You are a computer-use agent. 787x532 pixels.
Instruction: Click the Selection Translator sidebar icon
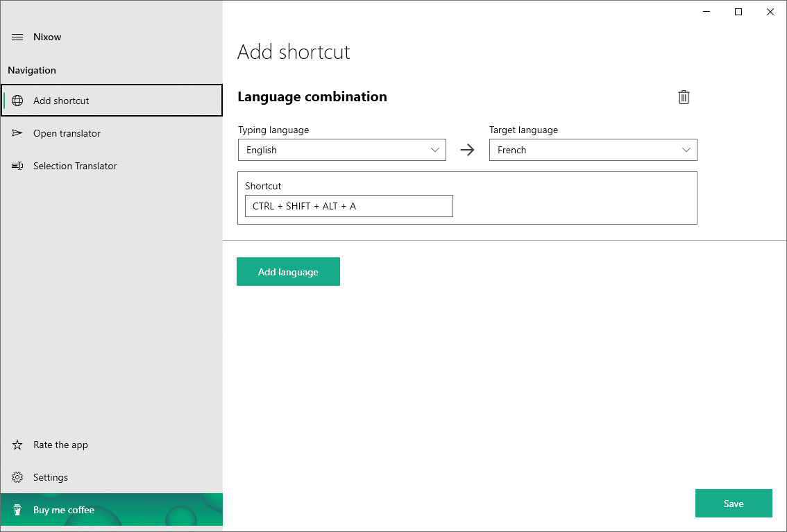coord(17,166)
